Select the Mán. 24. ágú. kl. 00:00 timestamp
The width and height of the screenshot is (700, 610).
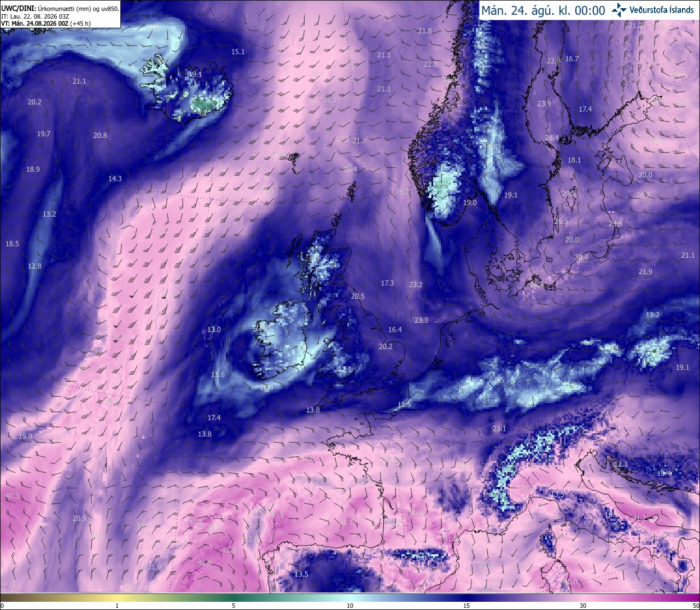coord(543,10)
